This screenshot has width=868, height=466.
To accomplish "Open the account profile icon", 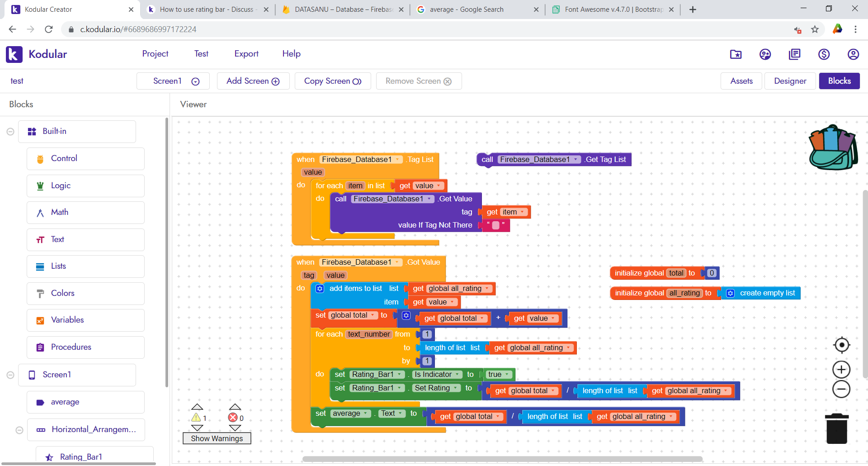I will click(853, 54).
